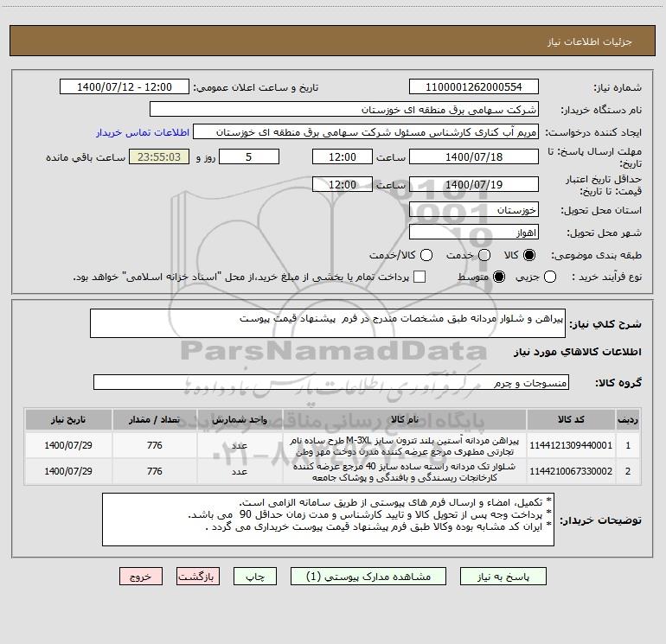Viewport: 666px width, 644px height.
Task: Click the بازگشت back button
Action: pos(198,577)
